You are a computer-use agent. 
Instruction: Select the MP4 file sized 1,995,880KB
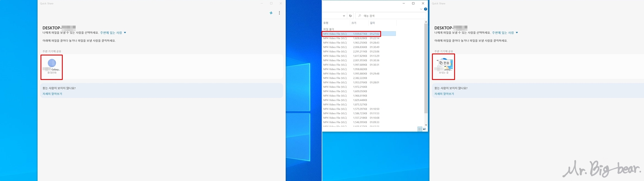359,74
